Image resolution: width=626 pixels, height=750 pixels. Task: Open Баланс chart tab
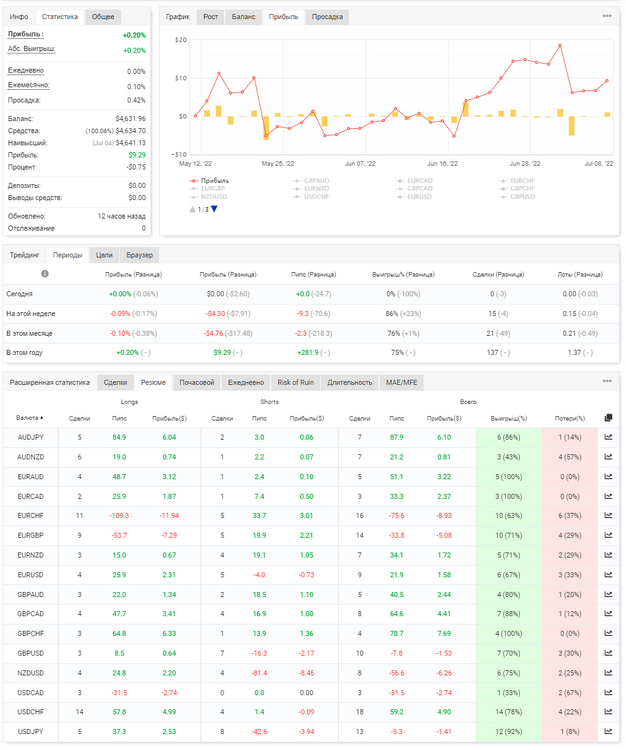click(243, 17)
